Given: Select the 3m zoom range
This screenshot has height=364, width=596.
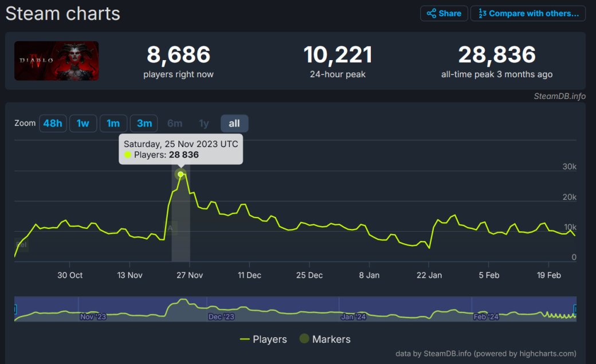Looking at the screenshot, I should [144, 124].
